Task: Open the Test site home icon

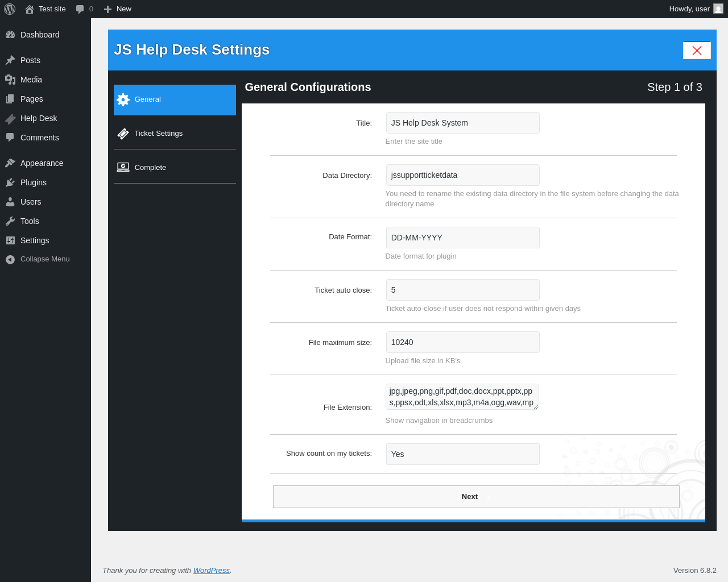Action: (30, 9)
